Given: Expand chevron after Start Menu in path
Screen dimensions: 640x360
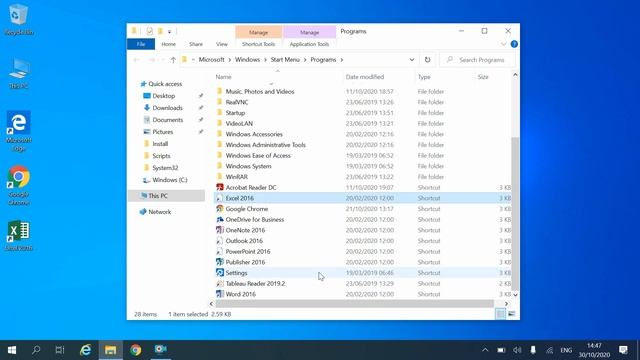Looking at the screenshot, I should tap(305, 60).
